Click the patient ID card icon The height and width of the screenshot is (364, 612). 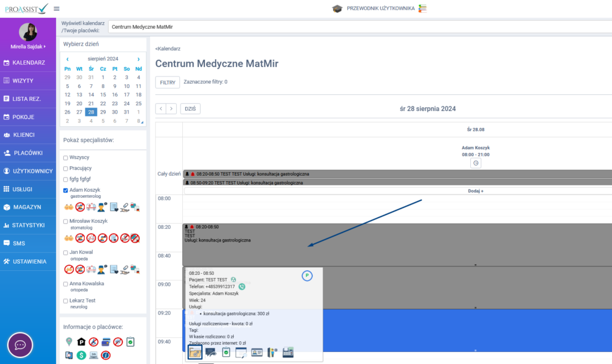(x=257, y=353)
